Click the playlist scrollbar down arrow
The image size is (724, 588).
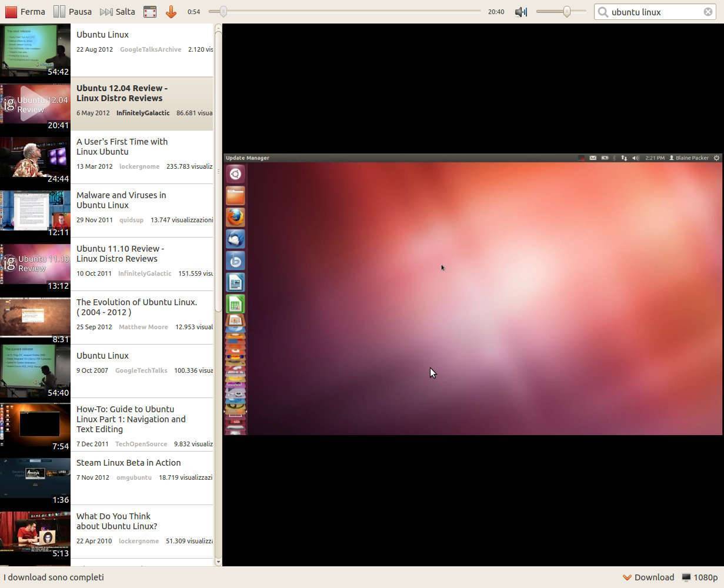(x=218, y=562)
